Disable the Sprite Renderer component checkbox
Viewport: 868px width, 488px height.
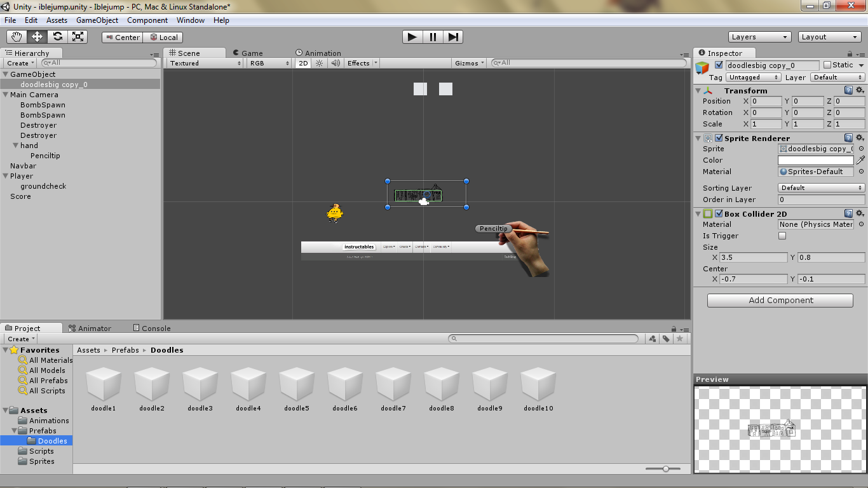(x=719, y=138)
